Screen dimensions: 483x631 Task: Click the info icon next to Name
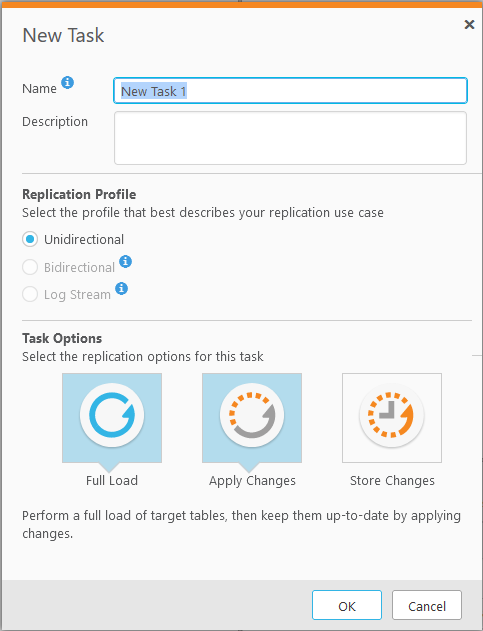(x=67, y=82)
